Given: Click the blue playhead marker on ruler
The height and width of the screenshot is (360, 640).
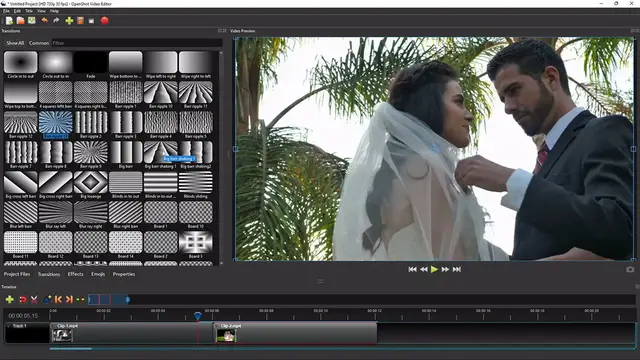Looking at the screenshot, I should [x=198, y=316].
